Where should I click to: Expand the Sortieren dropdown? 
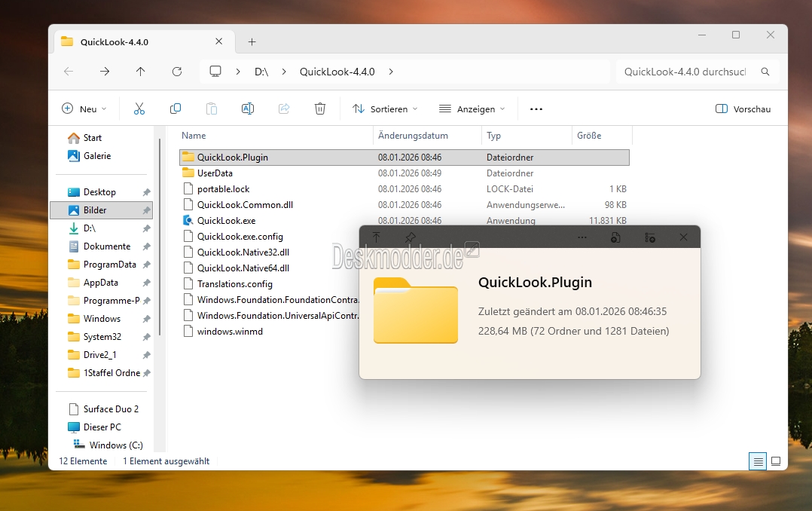385,109
